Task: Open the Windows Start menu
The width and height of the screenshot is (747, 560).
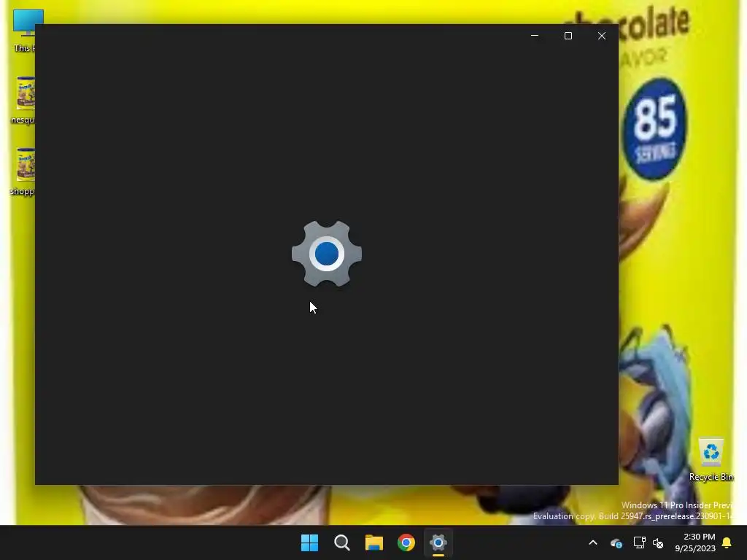Action: (x=309, y=542)
